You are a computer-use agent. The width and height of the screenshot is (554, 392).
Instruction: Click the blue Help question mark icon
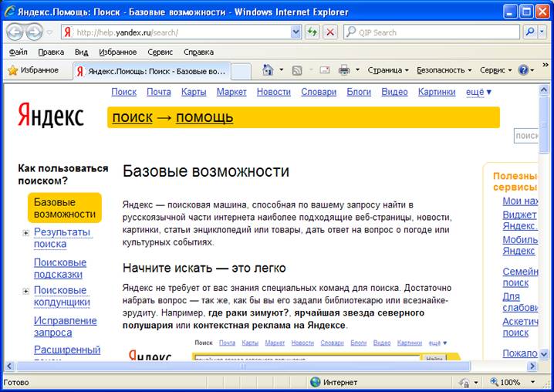(x=523, y=70)
